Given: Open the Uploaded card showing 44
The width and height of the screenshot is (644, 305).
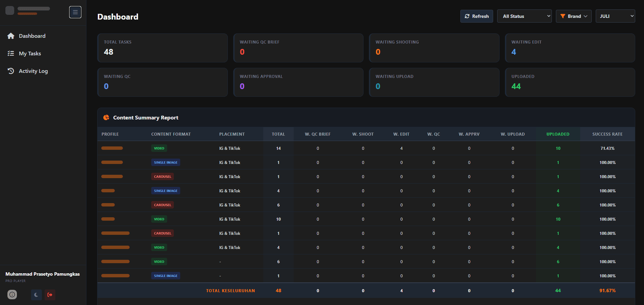Looking at the screenshot, I should 570,82.
